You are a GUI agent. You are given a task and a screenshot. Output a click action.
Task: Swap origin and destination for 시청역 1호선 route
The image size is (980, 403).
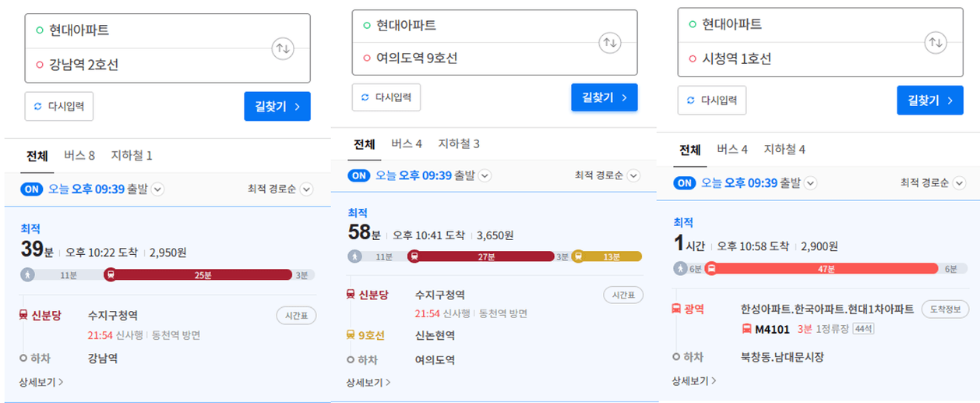(x=936, y=42)
